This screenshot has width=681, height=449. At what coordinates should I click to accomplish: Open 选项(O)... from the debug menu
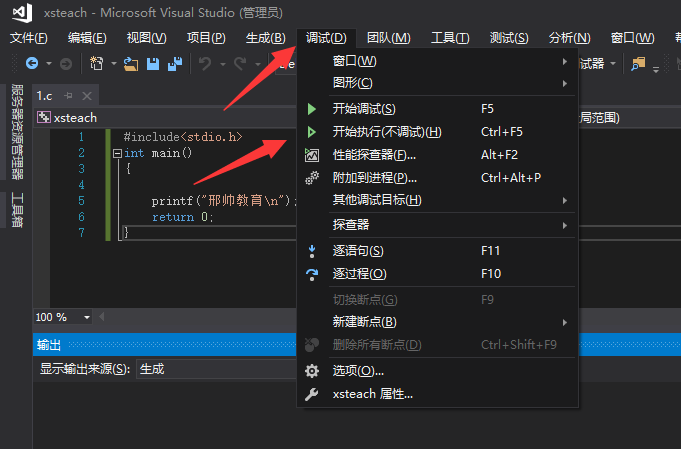[x=358, y=371]
